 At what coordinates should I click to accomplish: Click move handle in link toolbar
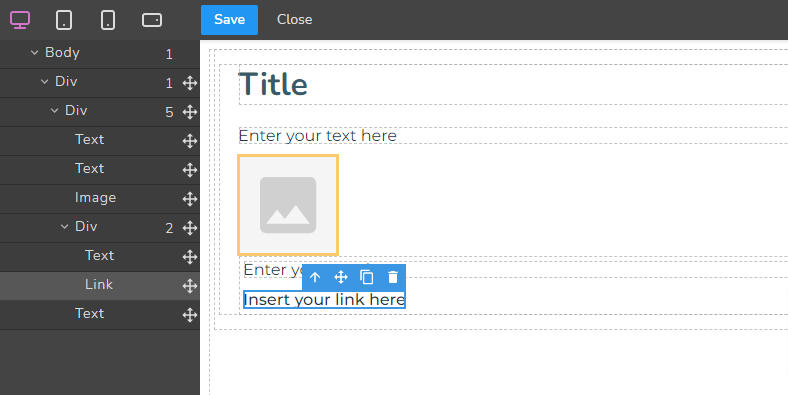pyautogui.click(x=341, y=277)
